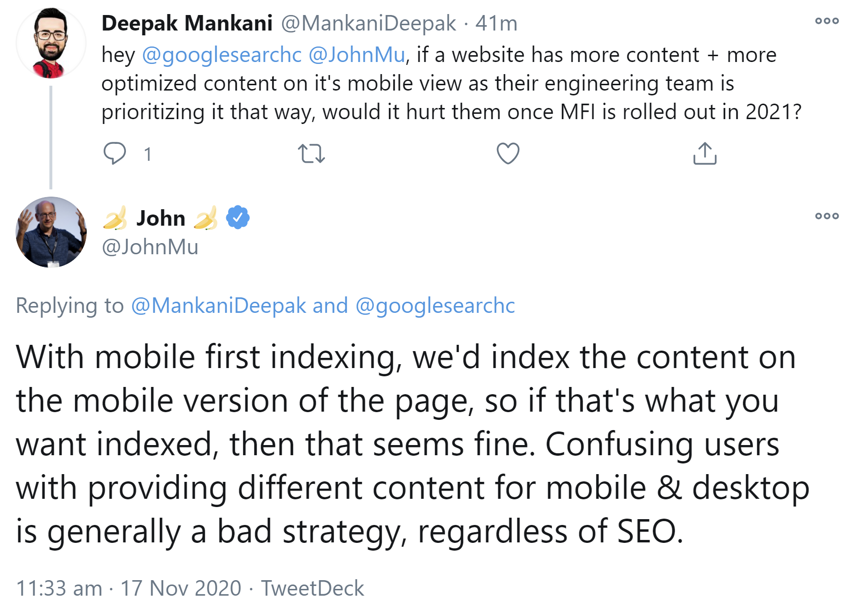This screenshot has height=616, width=854.
Task: Select the @JohnMu username under John's name
Action: [150, 247]
